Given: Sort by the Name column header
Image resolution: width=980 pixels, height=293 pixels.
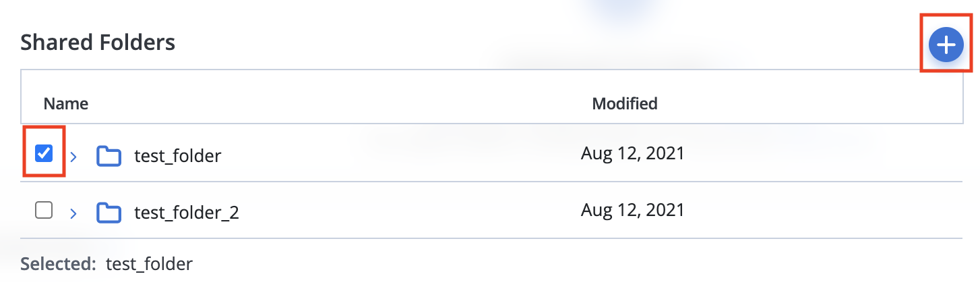Looking at the screenshot, I should (x=66, y=104).
